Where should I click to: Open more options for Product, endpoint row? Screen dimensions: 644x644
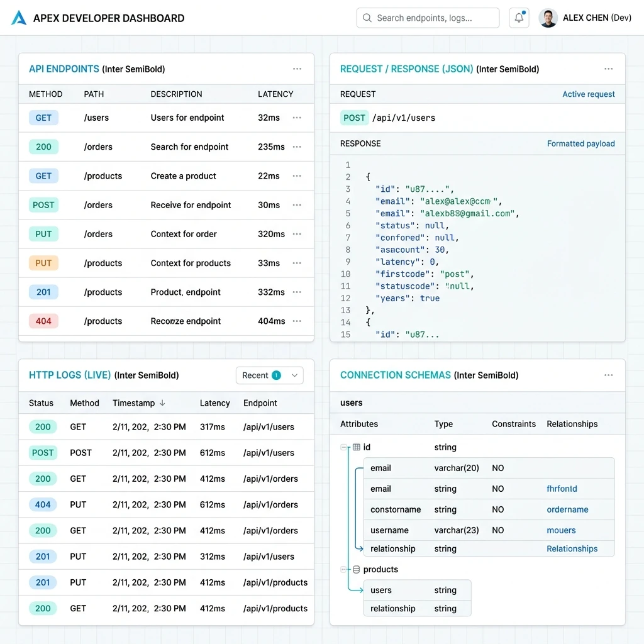297,292
